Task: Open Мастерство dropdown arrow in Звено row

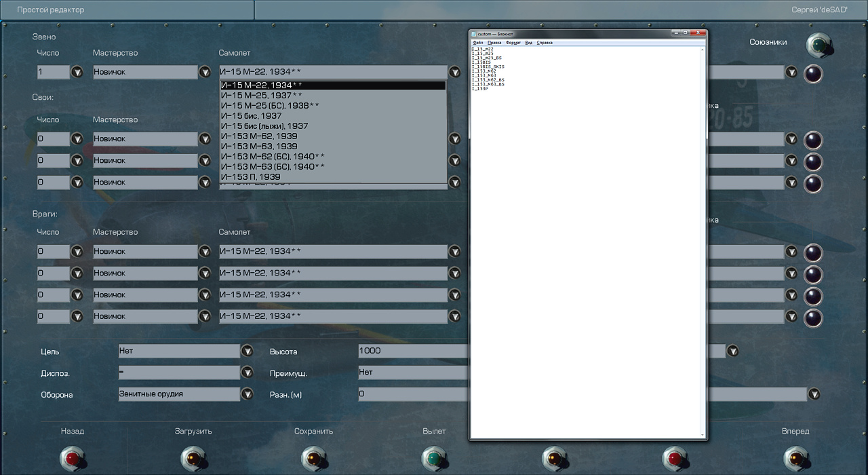Action: tap(205, 71)
